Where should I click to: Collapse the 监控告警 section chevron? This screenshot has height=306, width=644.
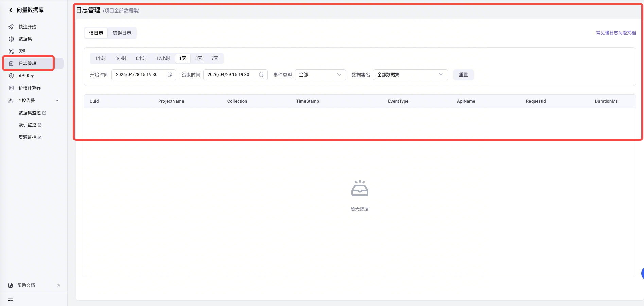[x=57, y=101]
